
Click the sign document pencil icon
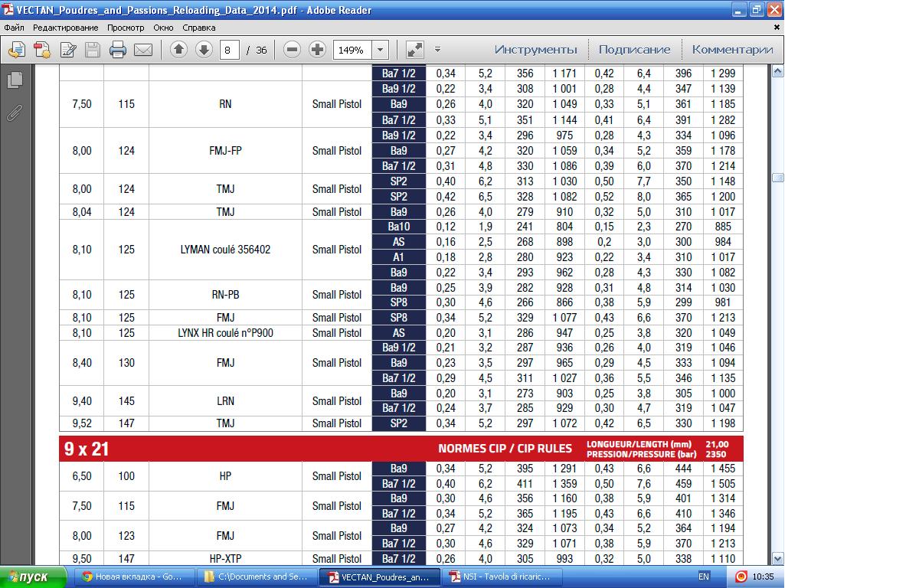[67, 50]
